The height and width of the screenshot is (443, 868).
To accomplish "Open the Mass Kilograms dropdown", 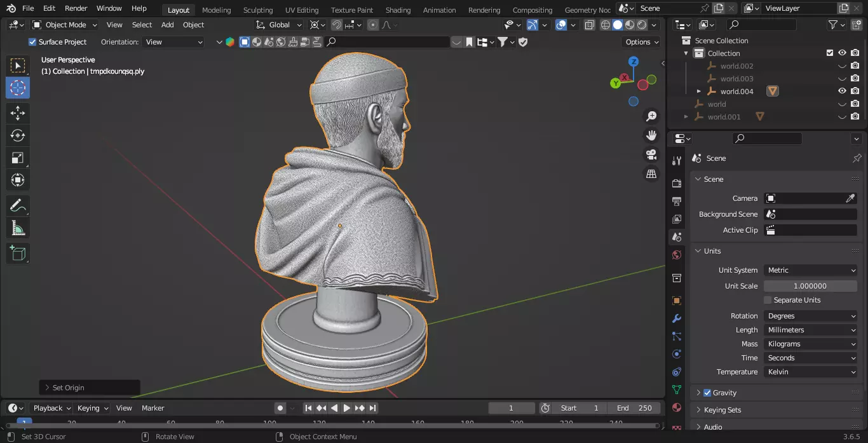I will (x=810, y=344).
